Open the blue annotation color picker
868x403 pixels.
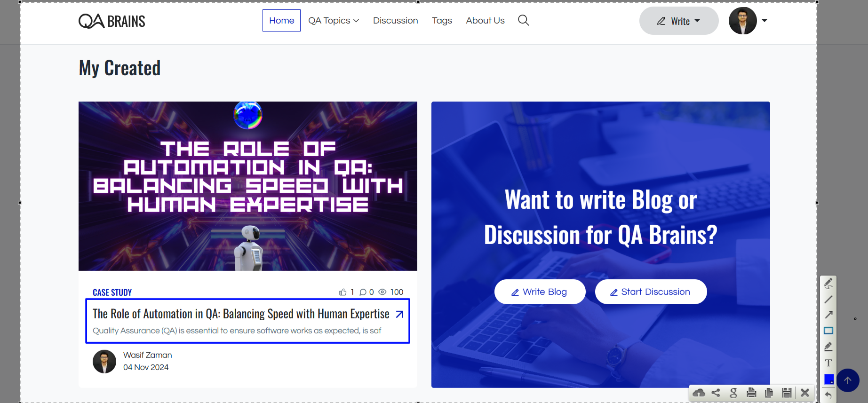829,379
